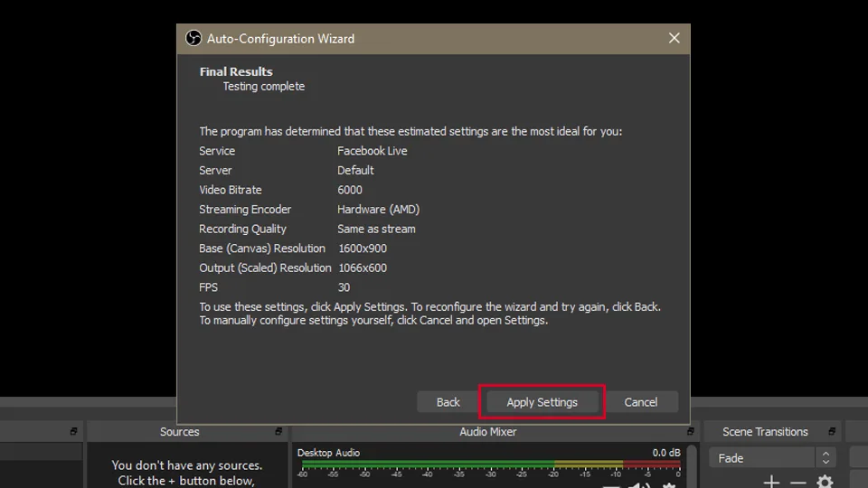Click the empty sources hint text

click(x=186, y=473)
